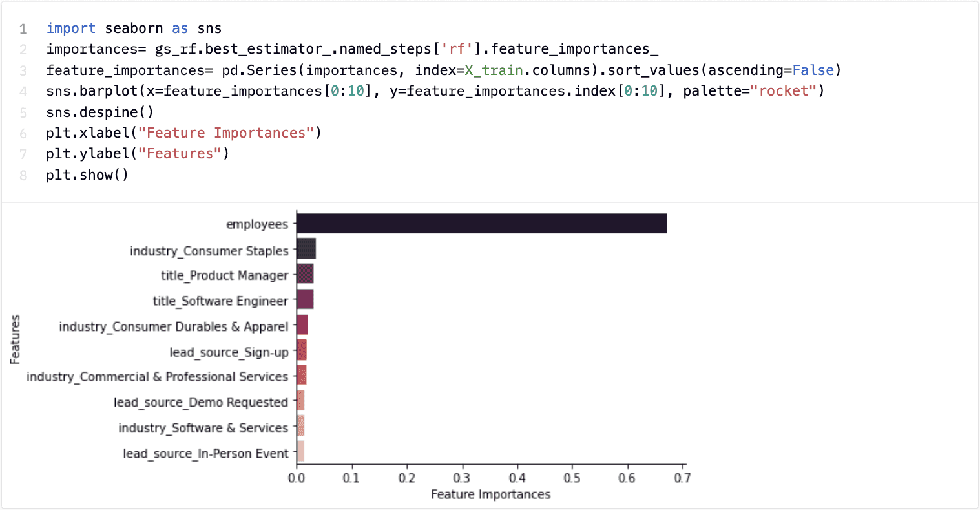The image size is (980, 510).
Task: Click line number 4 in the gutter
Action: click(x=23, y=91)
